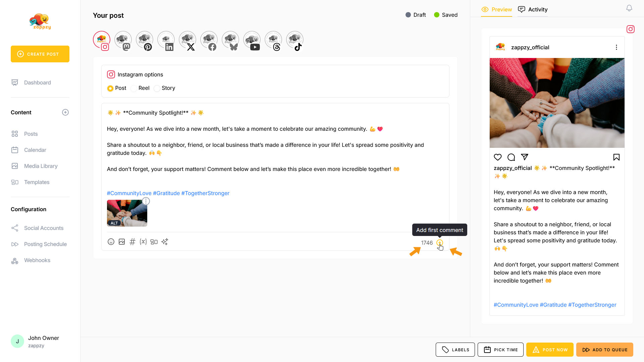The image size is (644, 362).
Task: Select the TikTok account avatar
Action: click(295, 41)
